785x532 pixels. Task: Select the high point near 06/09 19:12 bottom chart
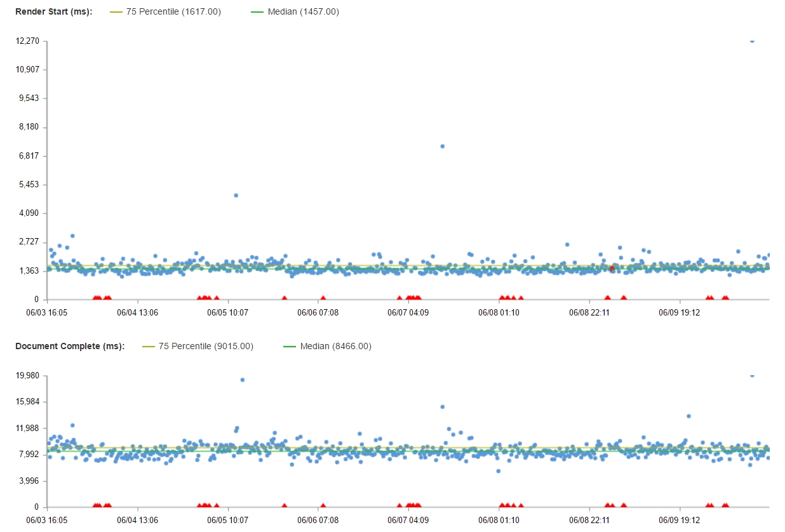tap(690, 415)
